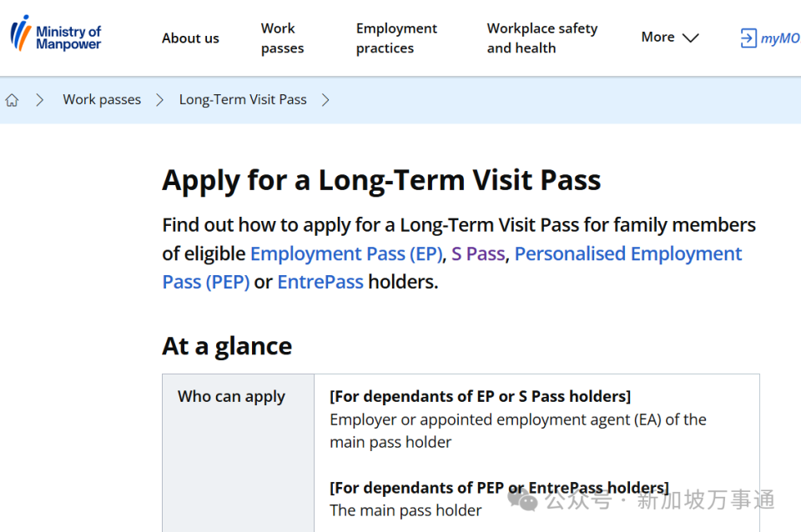Image resolution: width=801 pixels, height=532 pixels.
Task: Open the About us menu
Action: pos(190,38)
